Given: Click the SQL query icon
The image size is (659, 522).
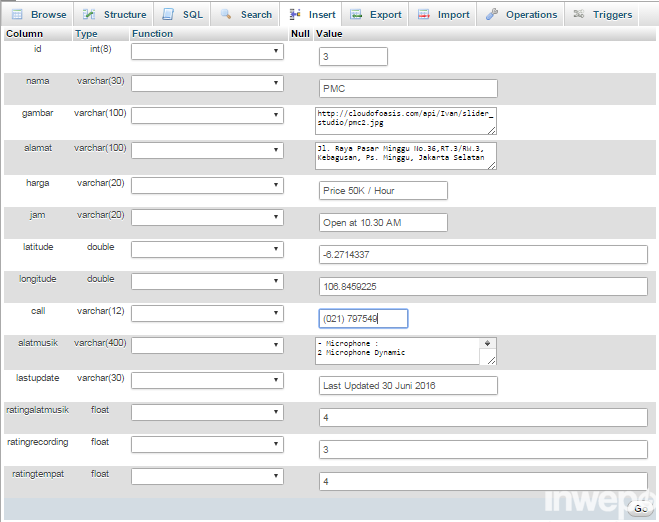Looking at the screenshot, I should (x=168, y=15).
